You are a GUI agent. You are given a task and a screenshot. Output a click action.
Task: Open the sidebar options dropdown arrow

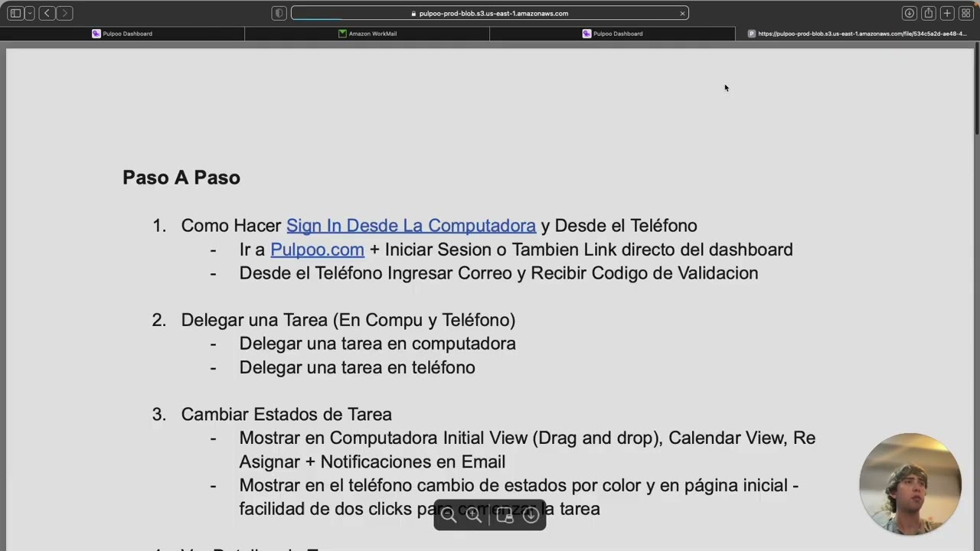coord(30,13)
